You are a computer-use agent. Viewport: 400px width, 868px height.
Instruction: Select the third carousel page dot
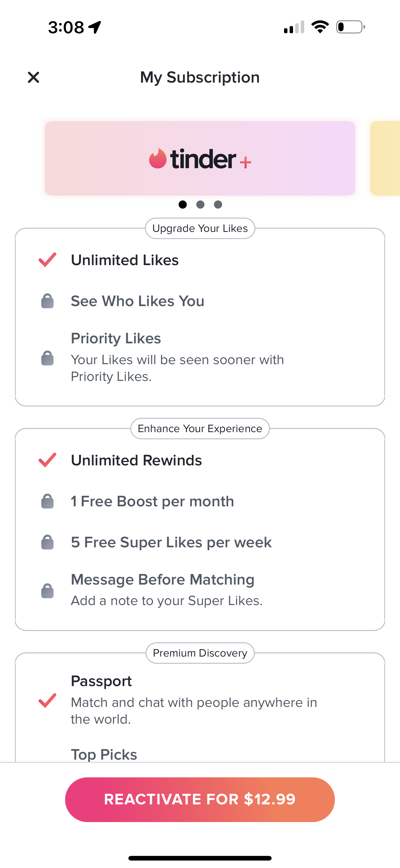click(218, 205)
